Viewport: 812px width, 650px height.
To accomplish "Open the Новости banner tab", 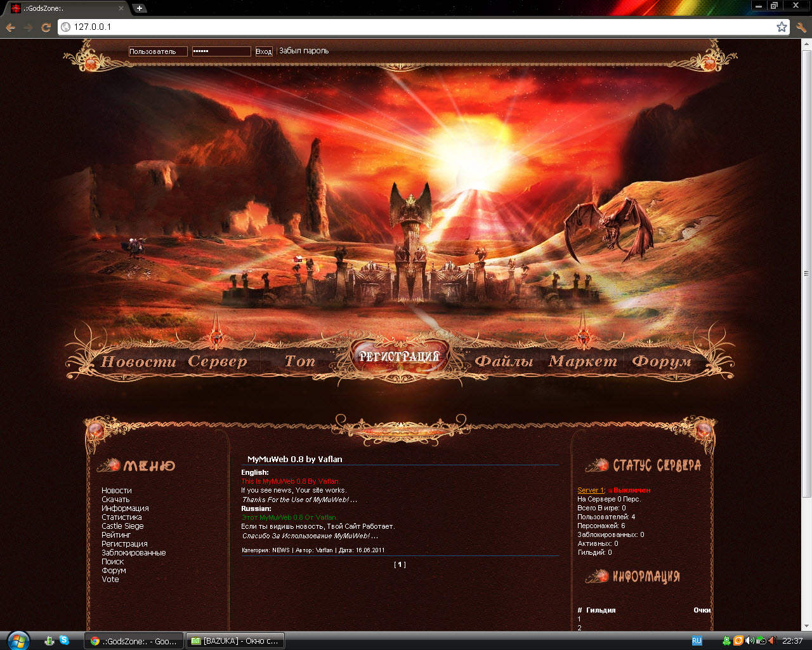I will click(138, 362).
